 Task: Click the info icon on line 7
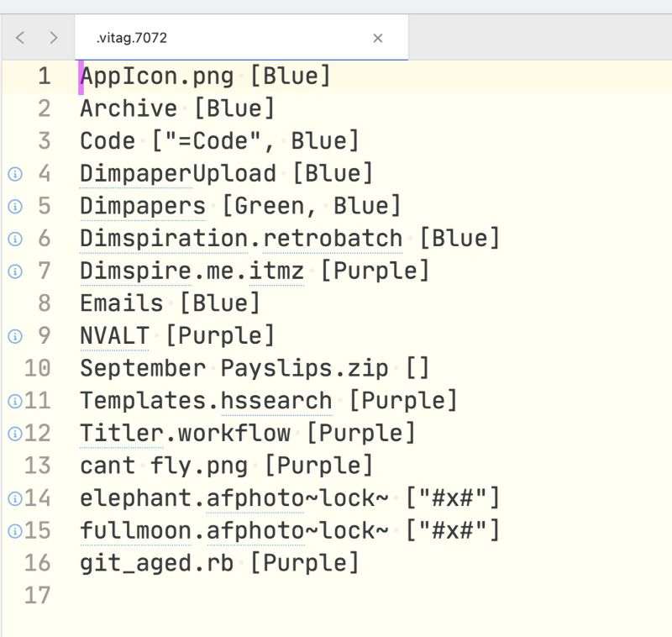(14, 271)
